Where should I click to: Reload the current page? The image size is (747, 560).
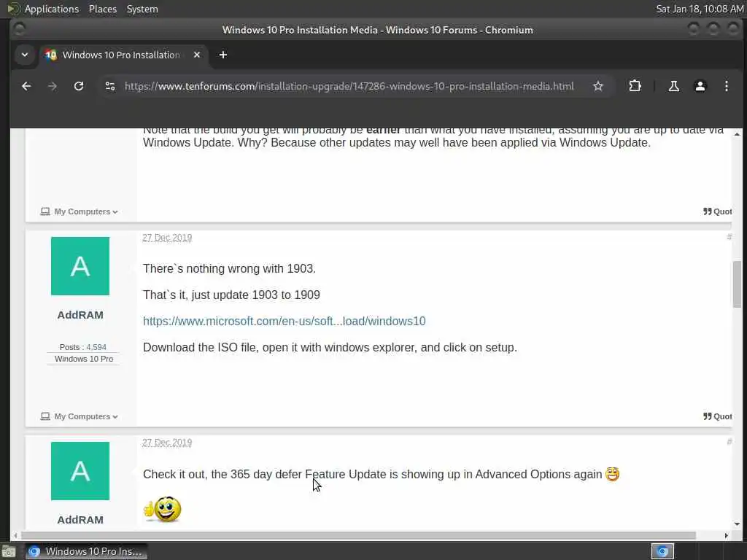pyautogui.click(x=79, y=86)
